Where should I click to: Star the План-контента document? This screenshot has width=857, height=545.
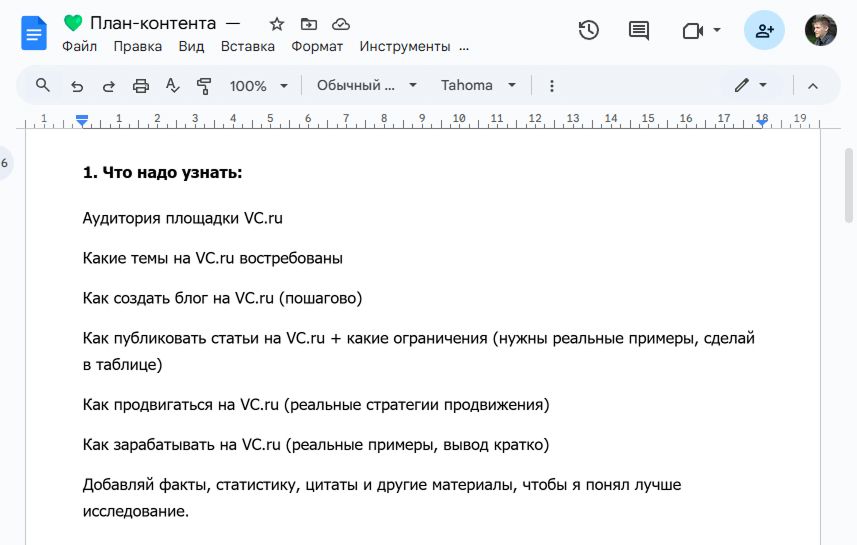tap(277, 24)
